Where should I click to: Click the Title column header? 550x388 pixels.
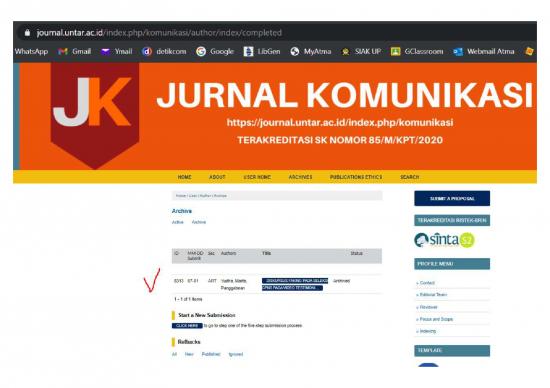point(267,253)
